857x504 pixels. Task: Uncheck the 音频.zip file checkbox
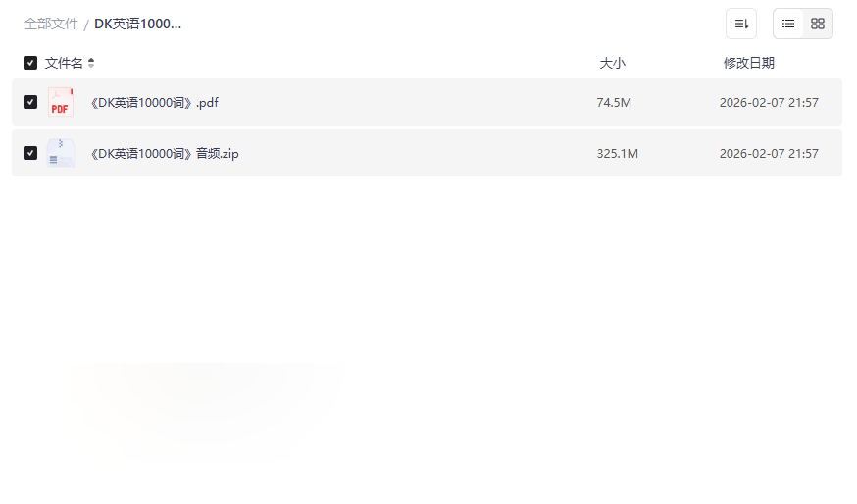click(30, 153)
